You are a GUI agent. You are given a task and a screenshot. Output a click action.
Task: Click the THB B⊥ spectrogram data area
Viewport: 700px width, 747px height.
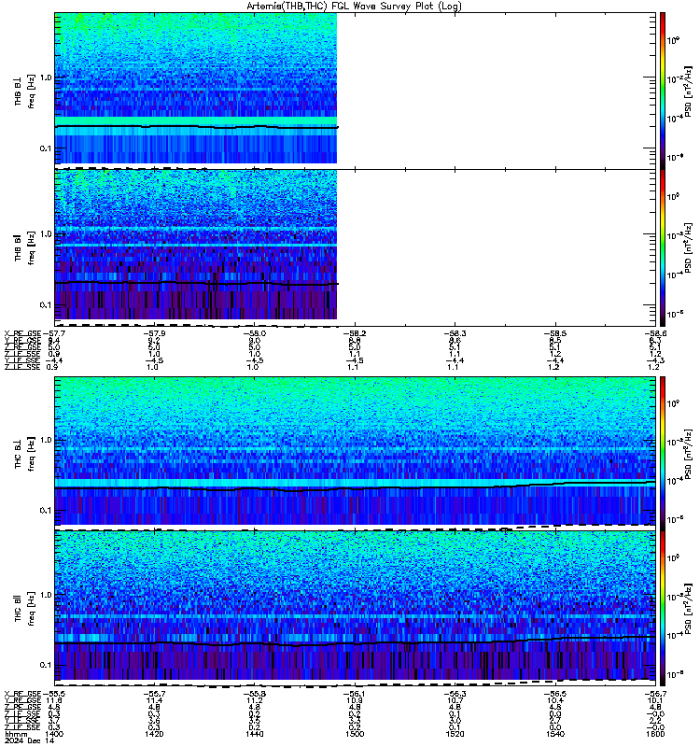[x=196, y=89]
